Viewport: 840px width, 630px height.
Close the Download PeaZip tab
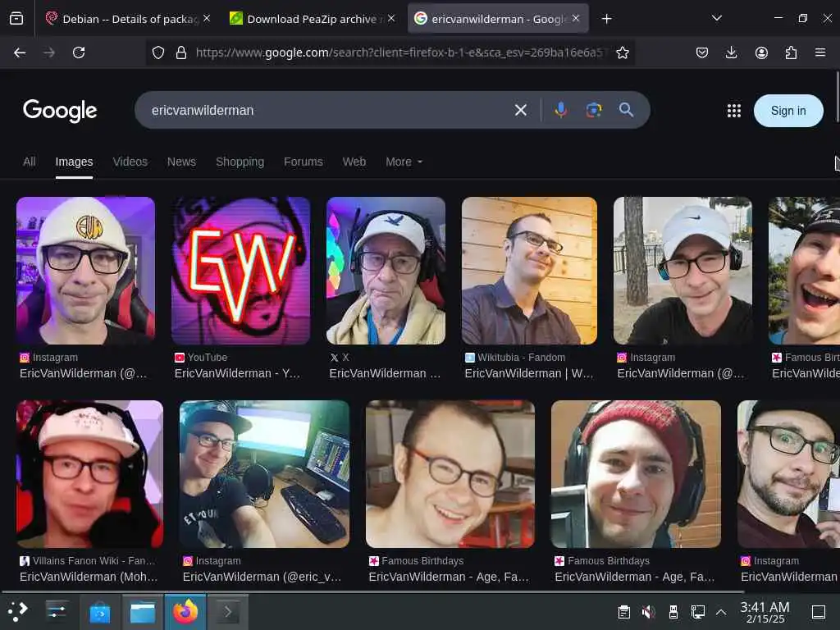click(391, 18)
